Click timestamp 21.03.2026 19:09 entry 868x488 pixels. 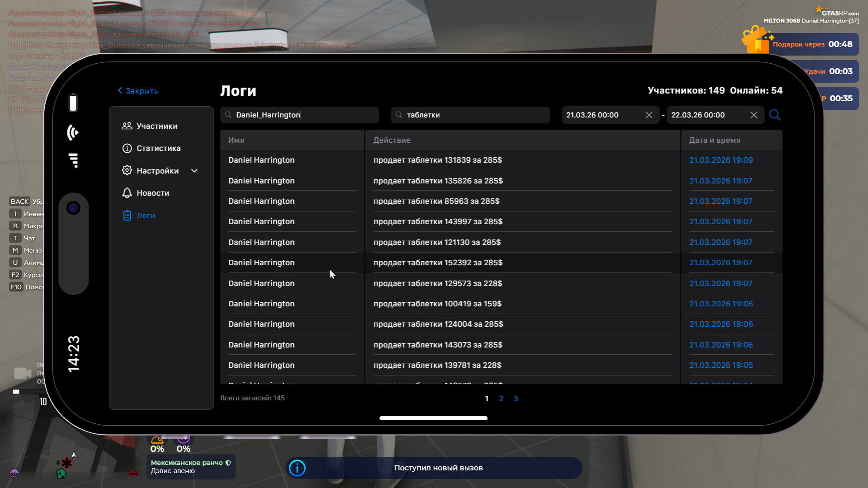(721, 160)
